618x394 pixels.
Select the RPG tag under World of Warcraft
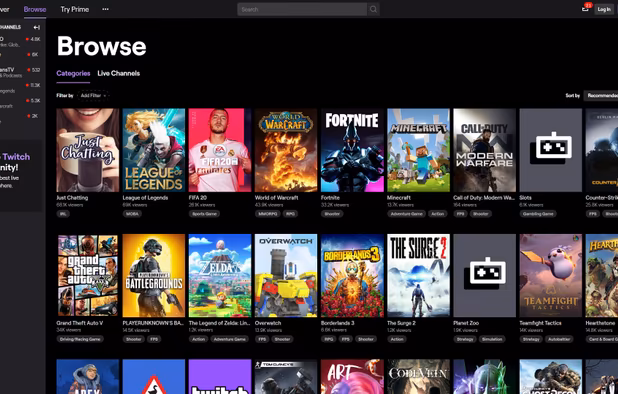click(290, 214)
